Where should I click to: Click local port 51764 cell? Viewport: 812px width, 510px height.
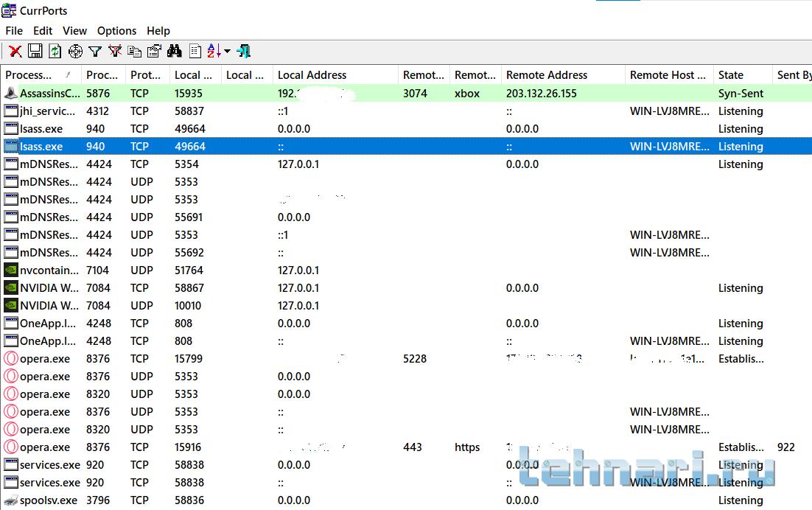[189, 270]
